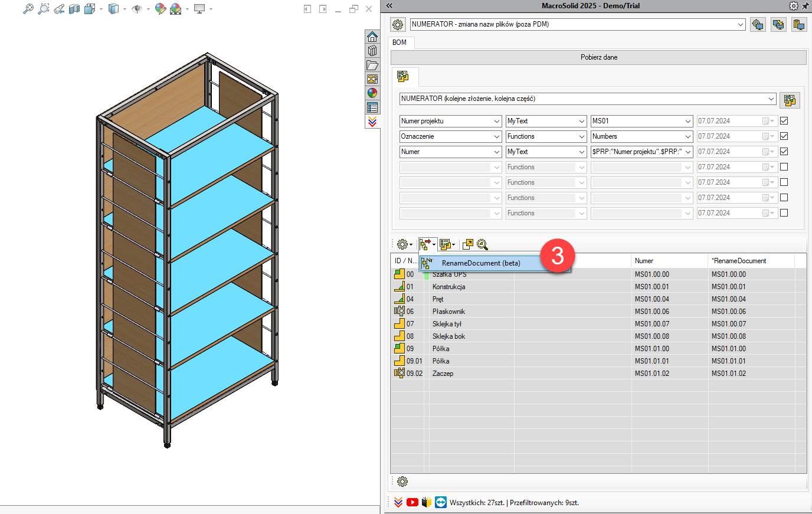Viewport: 812px width, 514px height.
Task: Uncheck the Numer row checkbox
Action: tap(784, 152)
